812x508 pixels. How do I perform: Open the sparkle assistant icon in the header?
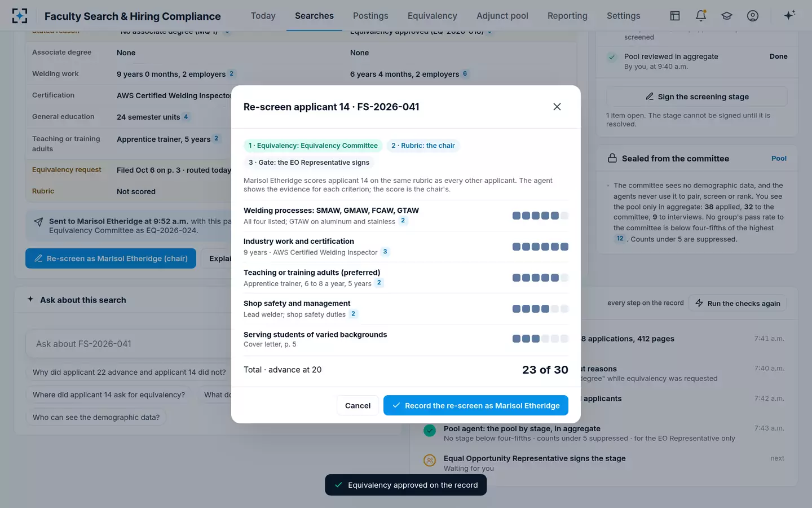point(789,15)
